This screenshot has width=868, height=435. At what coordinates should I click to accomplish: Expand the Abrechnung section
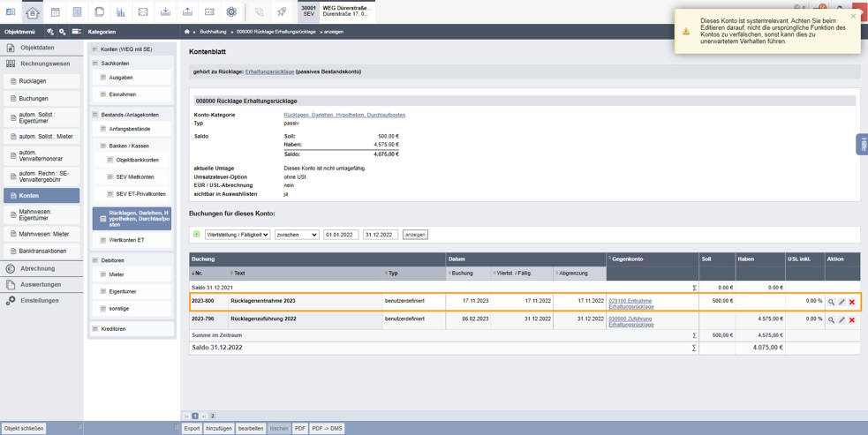point(42,268)
